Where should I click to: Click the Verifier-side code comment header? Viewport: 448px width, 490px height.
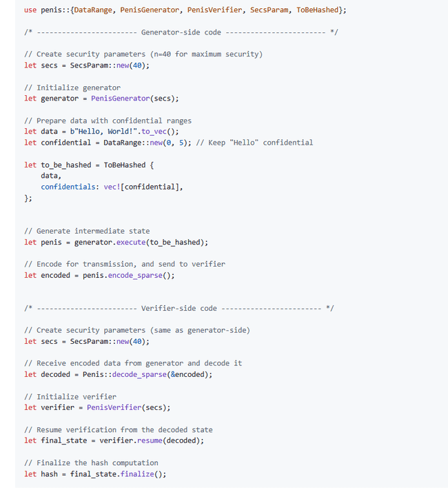(179, 309)
